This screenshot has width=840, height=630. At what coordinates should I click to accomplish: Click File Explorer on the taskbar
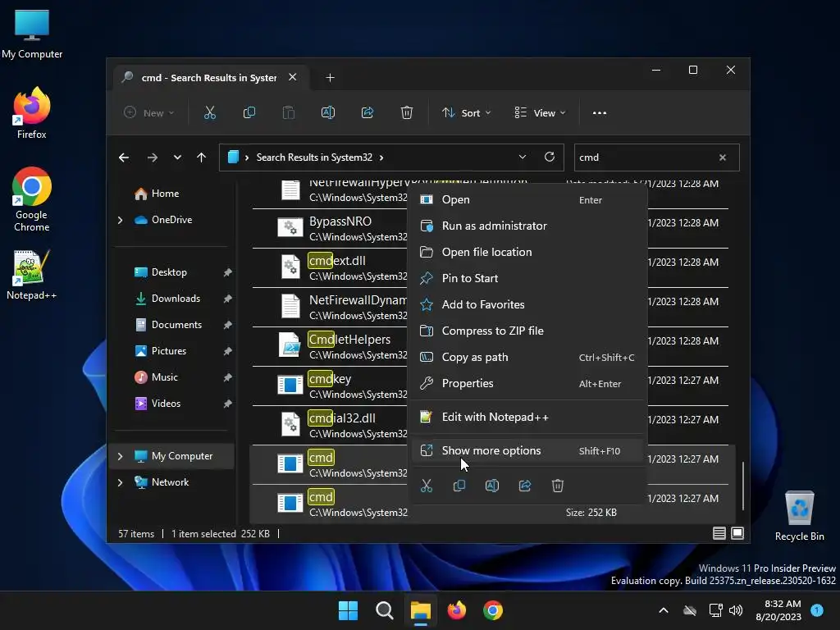421,610
